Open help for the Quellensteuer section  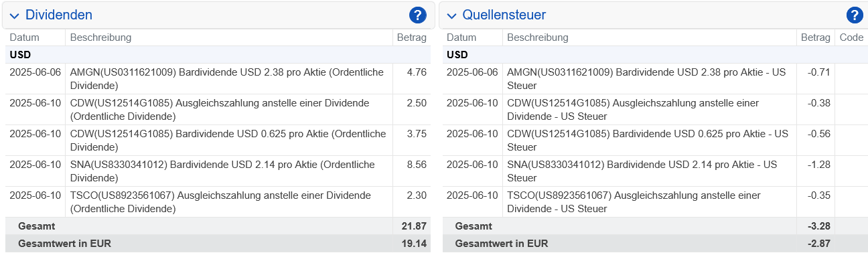855,15
